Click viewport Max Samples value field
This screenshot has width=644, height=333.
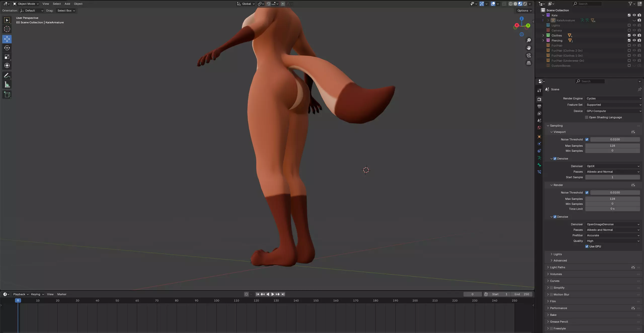pyautogui.click(x=612, y=146)
